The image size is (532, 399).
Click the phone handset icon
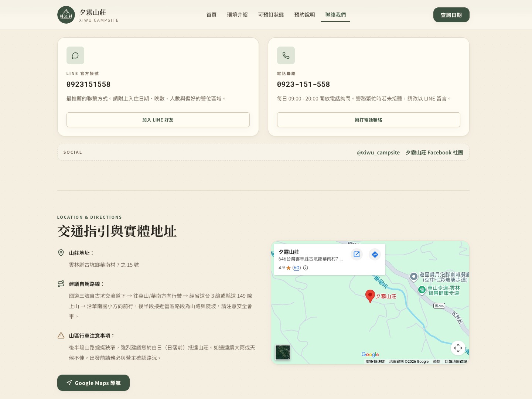click(x=286, y=55)
